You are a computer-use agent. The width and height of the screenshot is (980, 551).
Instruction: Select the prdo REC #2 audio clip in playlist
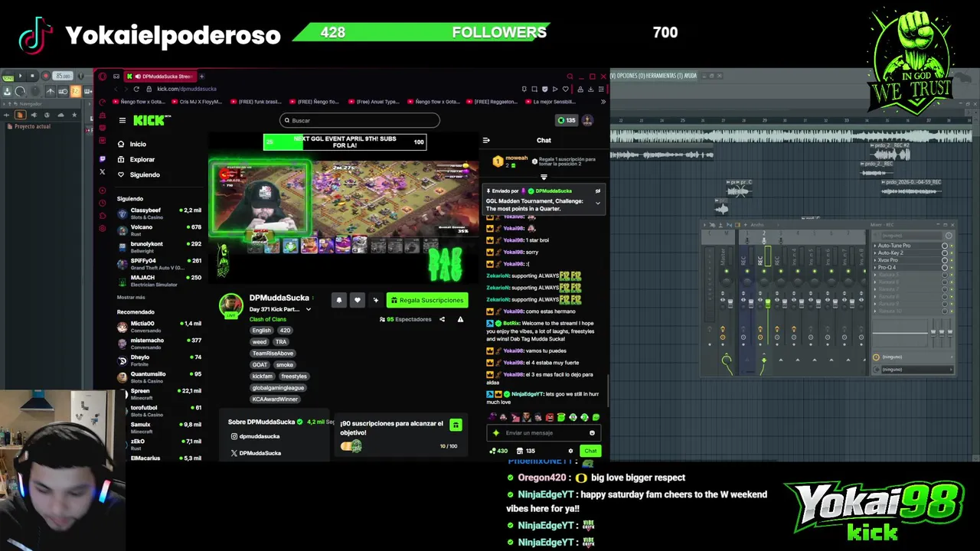click(x=890, y=150)
